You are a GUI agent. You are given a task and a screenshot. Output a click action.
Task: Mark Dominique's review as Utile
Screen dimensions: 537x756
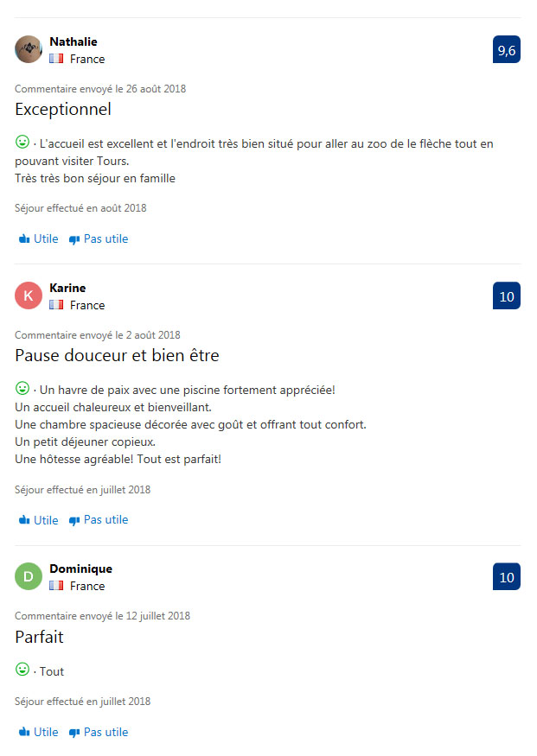click(x=39, y=733)
